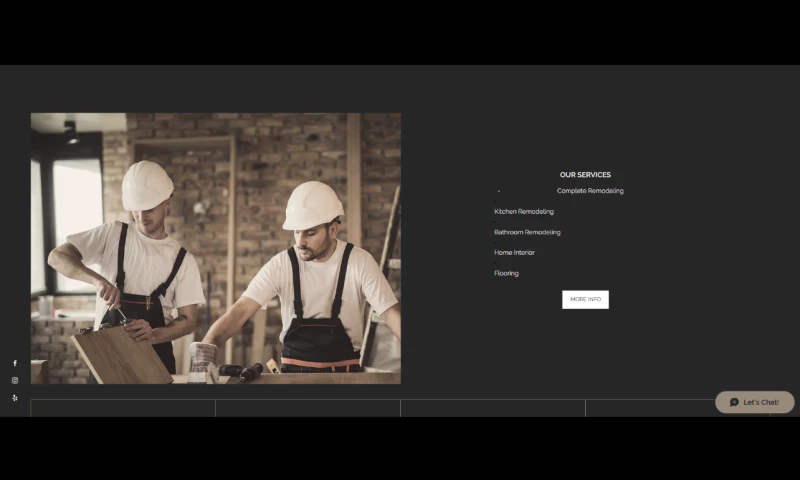Select Complete Remodeling text
This screenshot has width=800, height=480.
click(590, 191)
